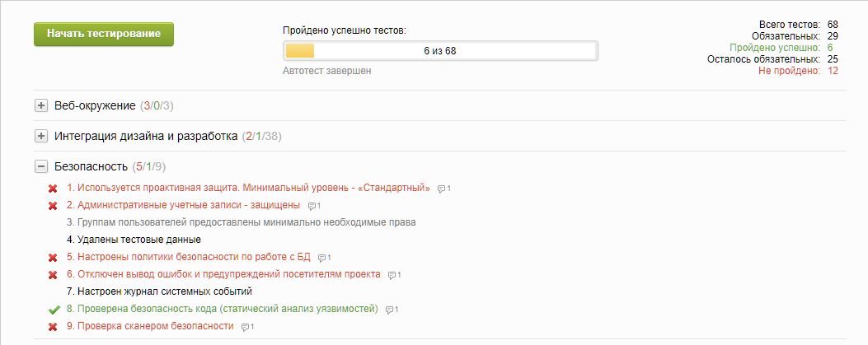This screenshot has height=345, width=868.
Task: Click the 6 из 68 progress bar
Action: 440,51
